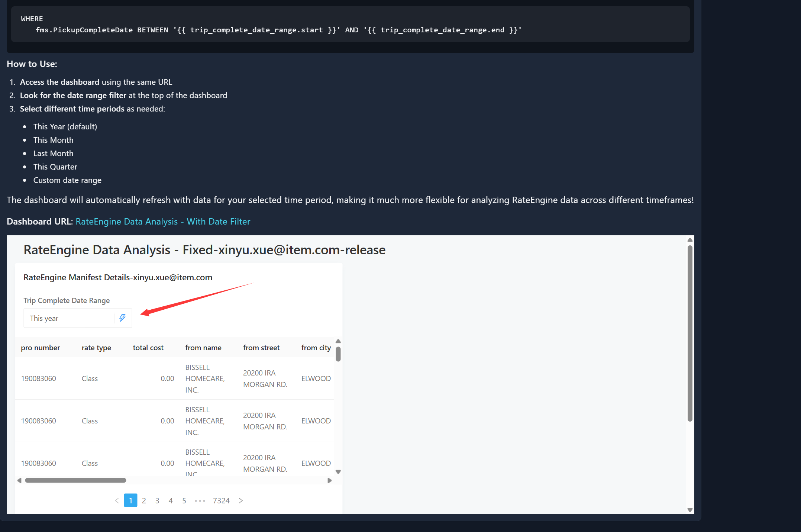The image size is (801, 532).
Task: Select page 2 in pagination
Action: point(144,501)
